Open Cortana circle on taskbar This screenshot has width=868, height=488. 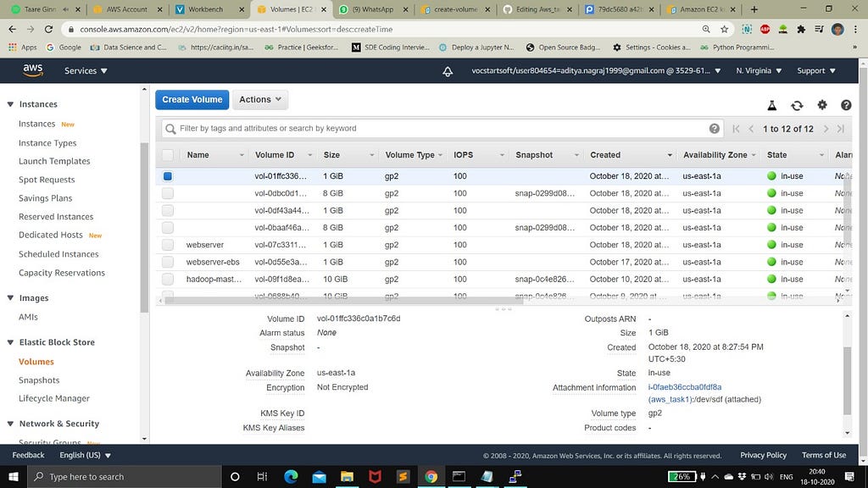click(235, 476)
